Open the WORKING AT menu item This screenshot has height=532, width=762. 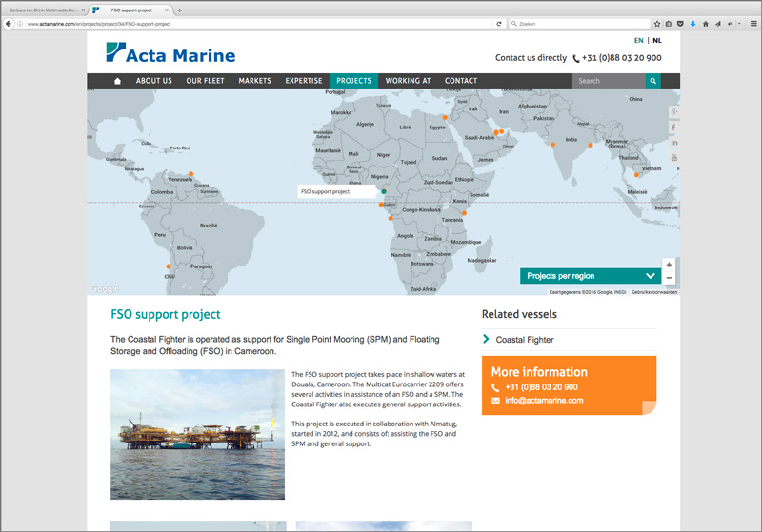(409, 81)
